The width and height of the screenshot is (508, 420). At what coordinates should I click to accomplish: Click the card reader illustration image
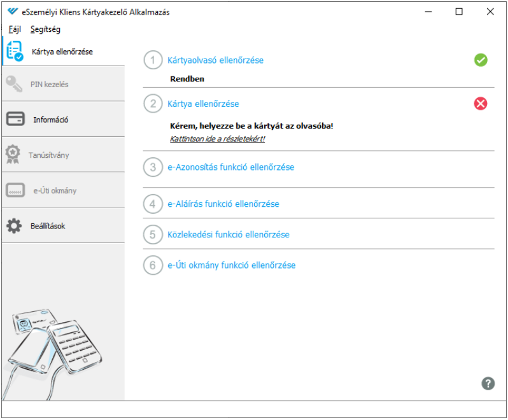click(x=53, y=353)
